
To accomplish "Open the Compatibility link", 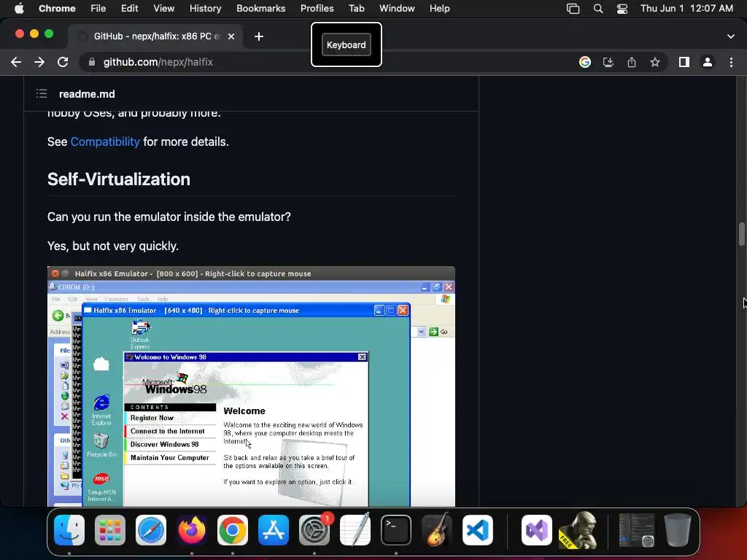I will click(x=105, y=141).
